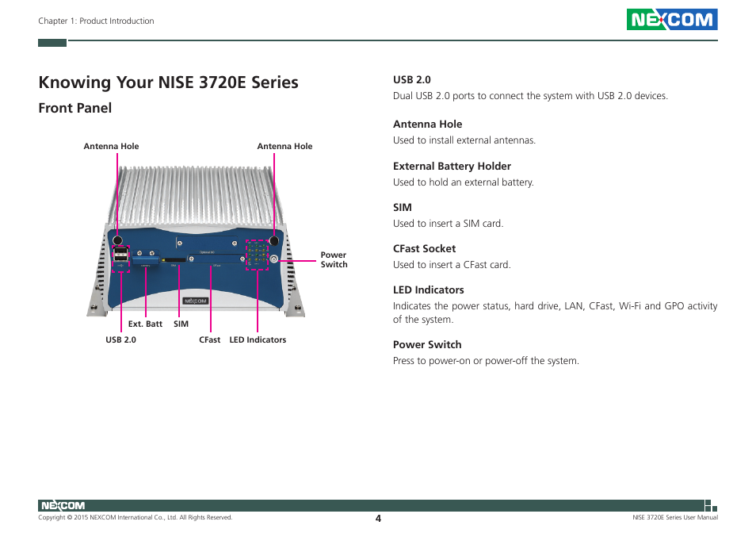Viewport: 756px width, 533px height.
Task: Click 'Used to install external antennas.' text
Action: pyautogui.click(x=464, y=140)
